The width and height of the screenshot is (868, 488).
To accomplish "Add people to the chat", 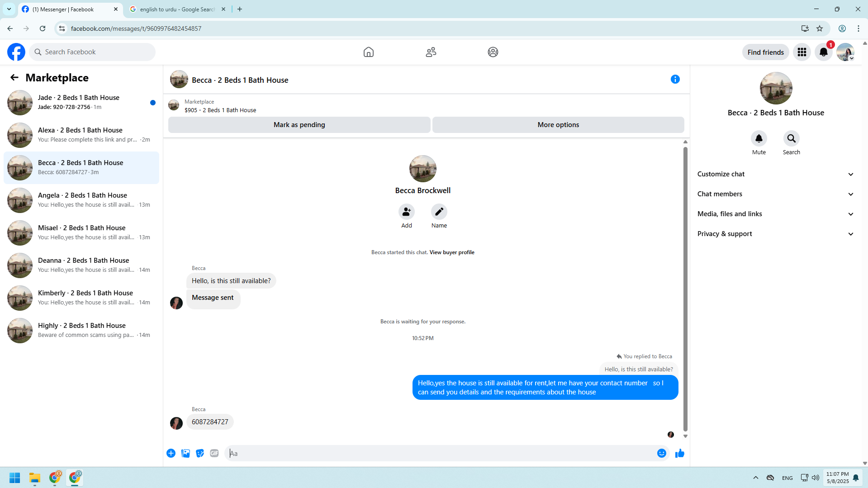I will (407, 212).
